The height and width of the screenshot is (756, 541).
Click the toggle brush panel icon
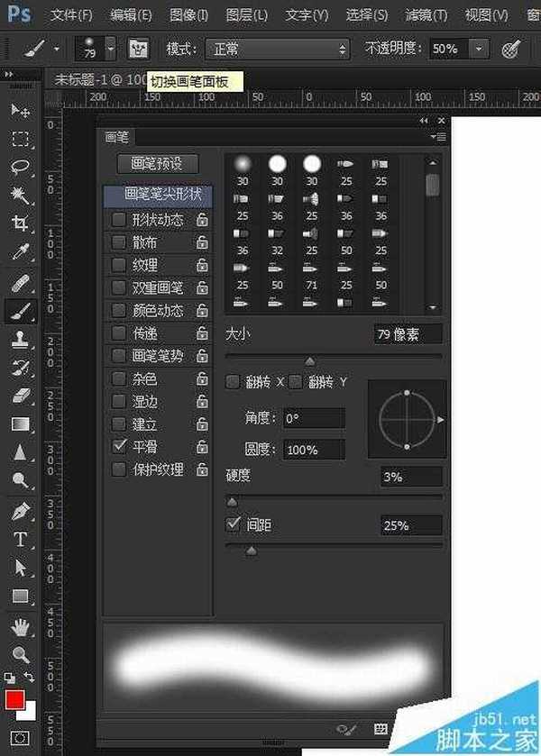137,49
